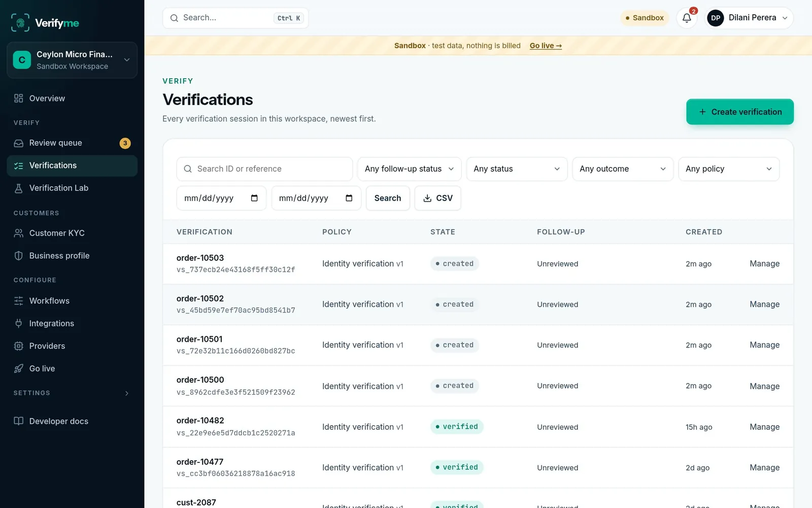Click the Integrations plug icon

click(19, 323)
